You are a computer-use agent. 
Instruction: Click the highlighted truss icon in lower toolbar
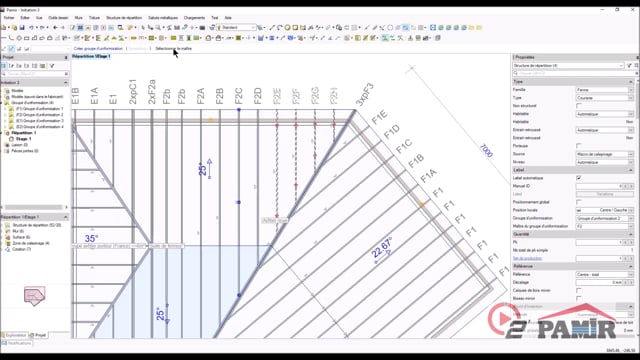tap(385, 38)
